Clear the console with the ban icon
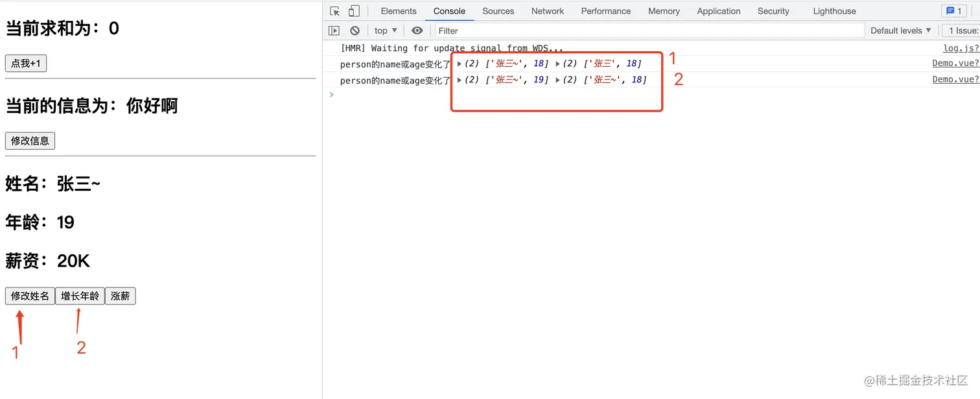Image resolution: width=980 pixels, height=399 pixels. [x=355, y=30]
